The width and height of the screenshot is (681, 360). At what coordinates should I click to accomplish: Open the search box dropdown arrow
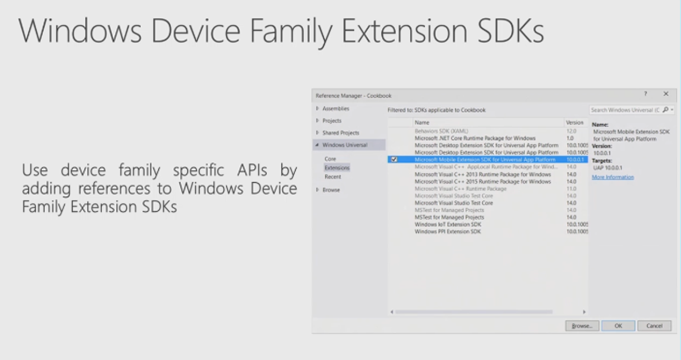click(x=672, y=110)
